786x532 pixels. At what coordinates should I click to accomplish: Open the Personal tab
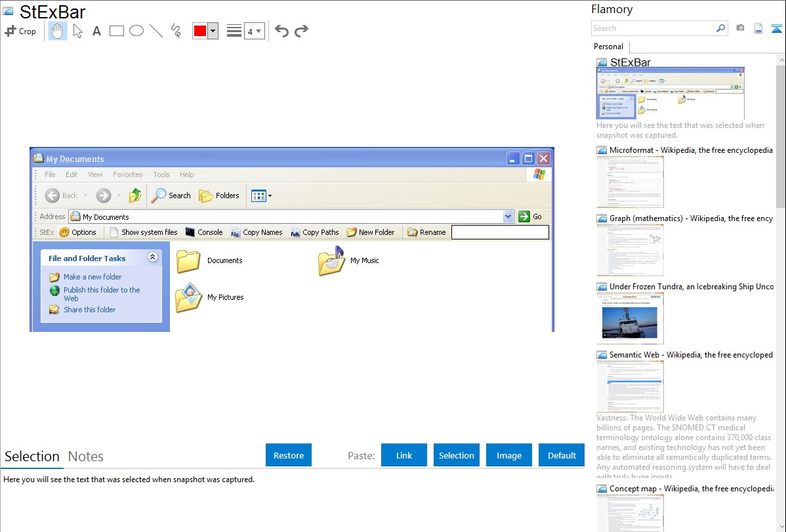pyautogui.click(x=608, y=47)
